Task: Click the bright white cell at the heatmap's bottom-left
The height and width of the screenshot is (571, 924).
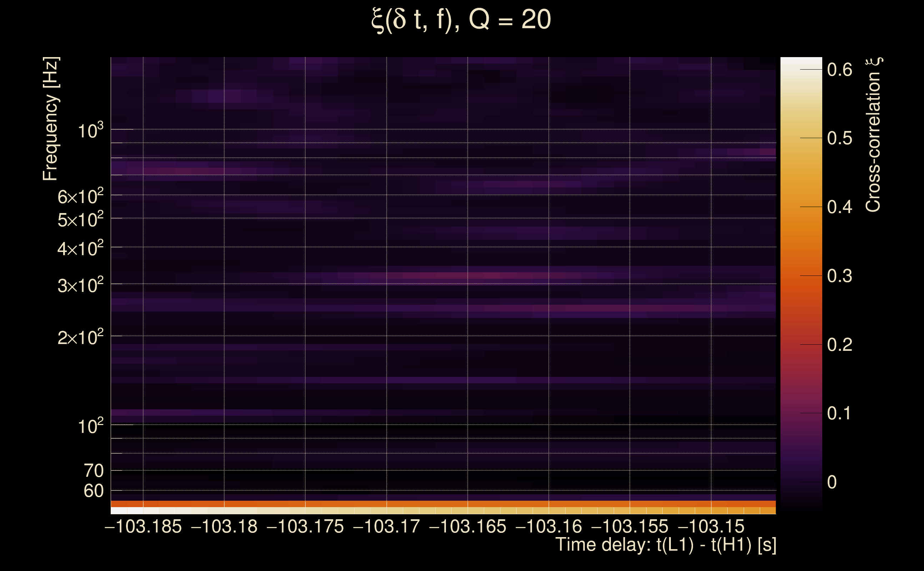Action: [119, 511]
